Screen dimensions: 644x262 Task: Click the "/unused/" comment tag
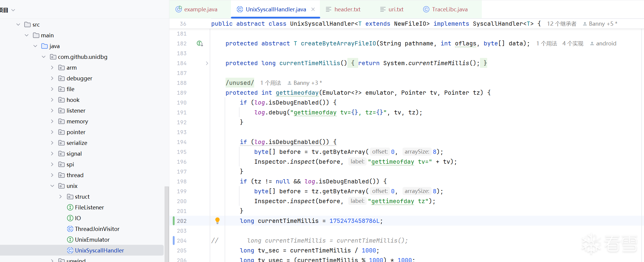[240, 83]
